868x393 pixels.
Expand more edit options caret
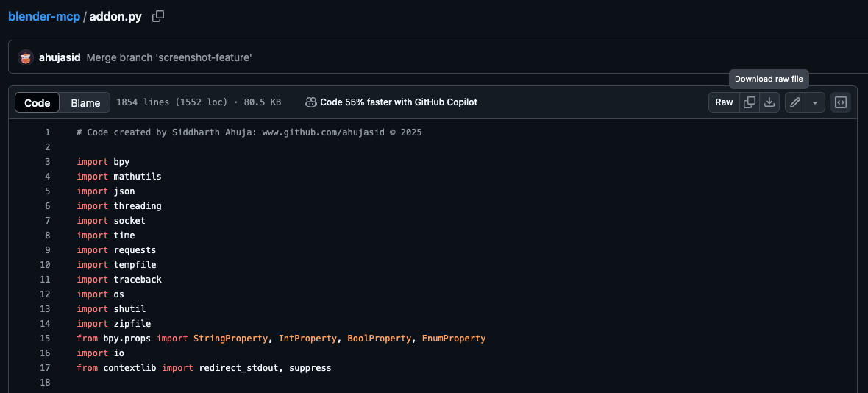point(815,102)
